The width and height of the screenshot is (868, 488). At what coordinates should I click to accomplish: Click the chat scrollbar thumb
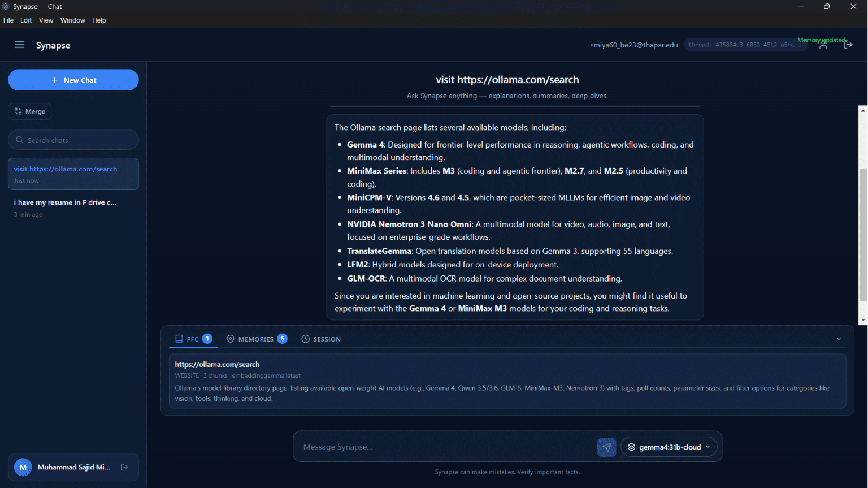point(863,235)
